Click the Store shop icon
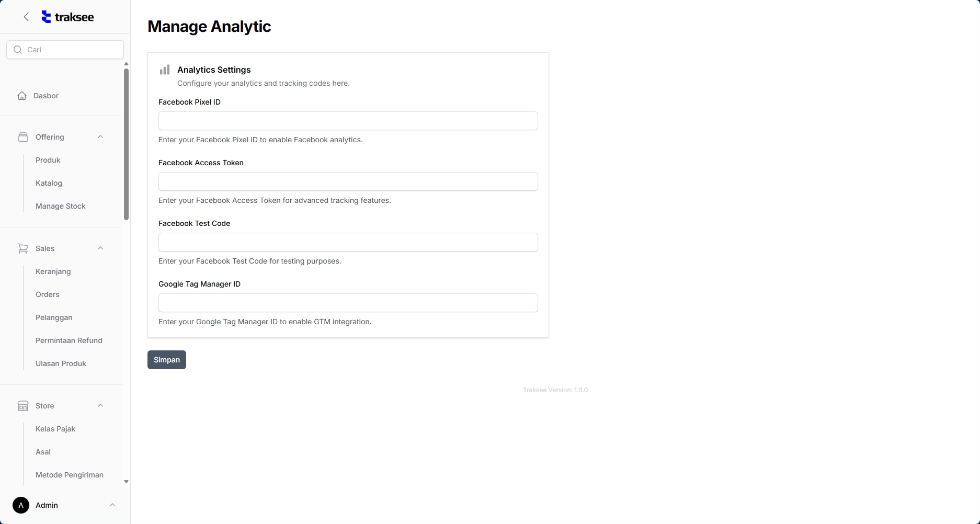Viewport: 980px width, 524px height. click(x=23, y=406)
